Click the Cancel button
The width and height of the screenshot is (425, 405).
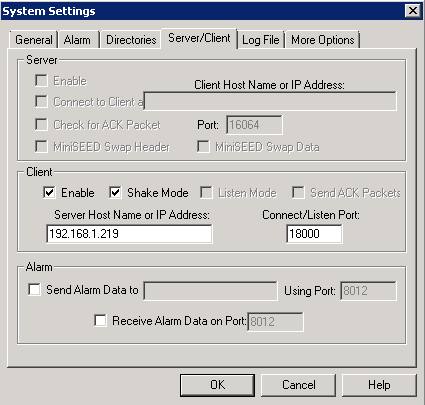click(x=298, y=385)
